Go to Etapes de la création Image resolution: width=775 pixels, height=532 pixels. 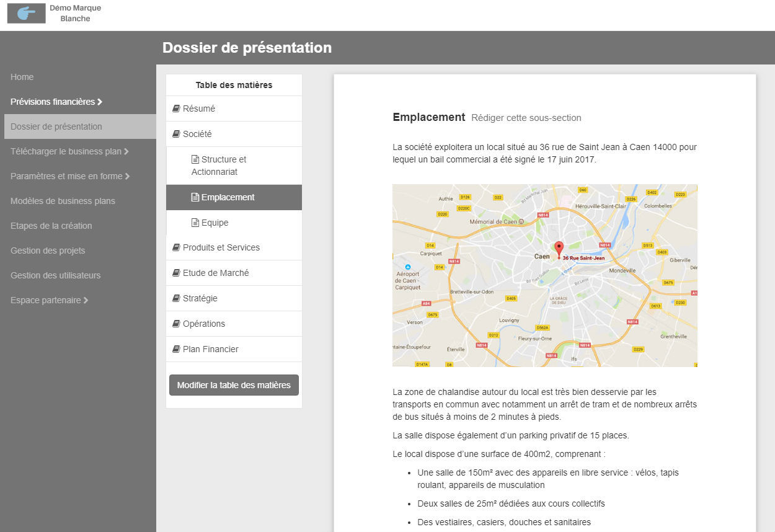pyautogui.click(x=51, y=226)
